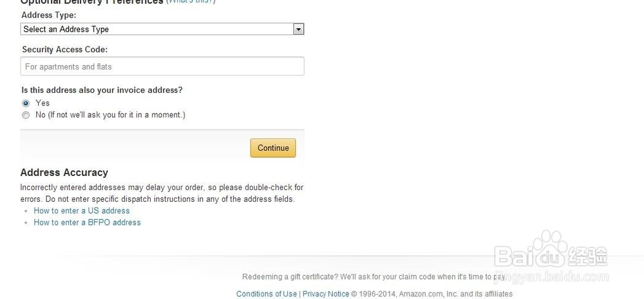The width and height of the screenshot is (644, 299).
Task: Open the Privacy Notice link
Action: pyautogui.click(x=325, y=294)
